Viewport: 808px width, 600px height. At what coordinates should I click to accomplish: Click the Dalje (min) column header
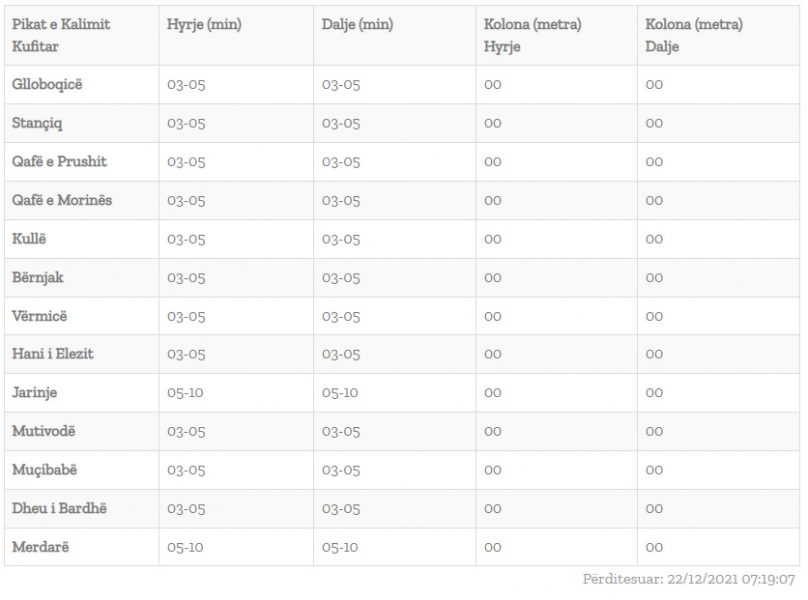[x=357, y=25]
